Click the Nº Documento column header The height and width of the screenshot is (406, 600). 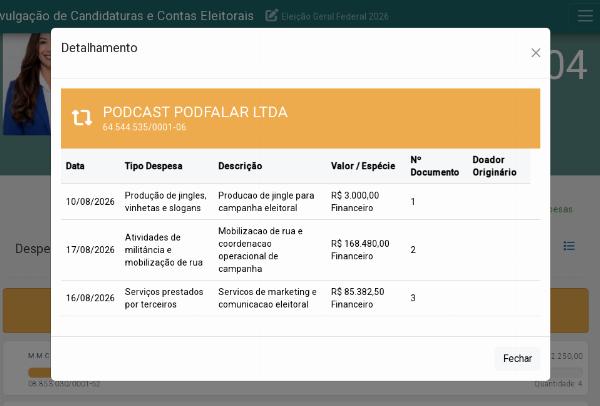click(x=434, y=166)
